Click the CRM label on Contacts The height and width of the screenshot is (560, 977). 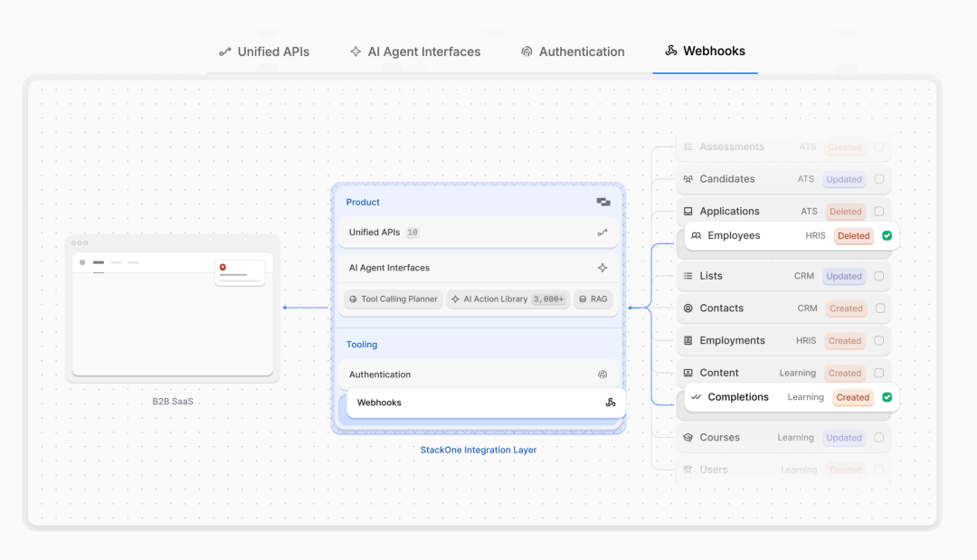click(x=808, y=308)
